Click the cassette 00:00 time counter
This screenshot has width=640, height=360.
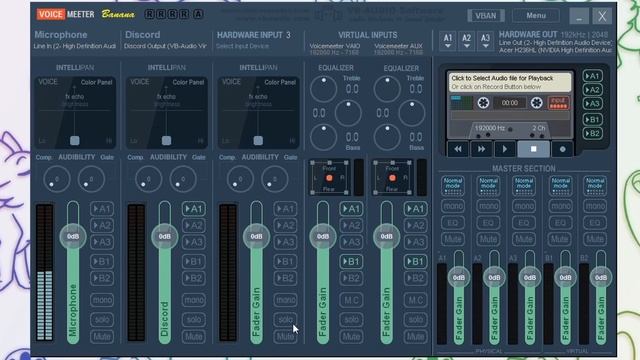[510, 103]
